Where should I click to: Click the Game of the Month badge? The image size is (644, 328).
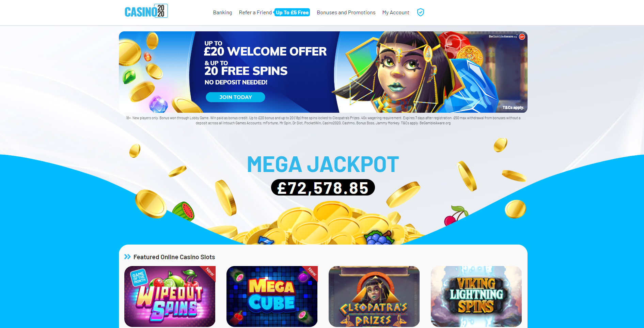(139, 277)
